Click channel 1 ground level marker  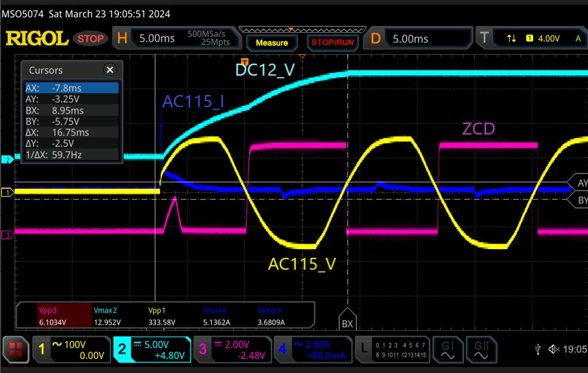coord(7,193)
